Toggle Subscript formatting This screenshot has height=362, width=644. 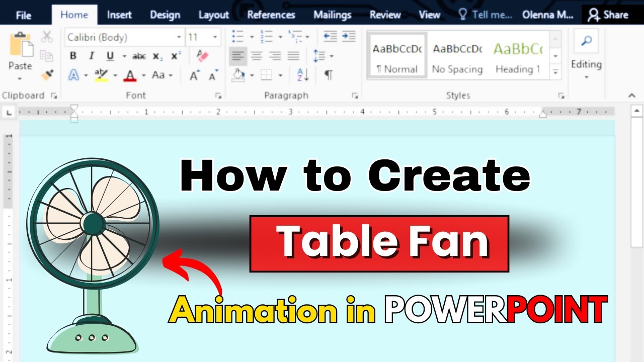click(157, 56)
